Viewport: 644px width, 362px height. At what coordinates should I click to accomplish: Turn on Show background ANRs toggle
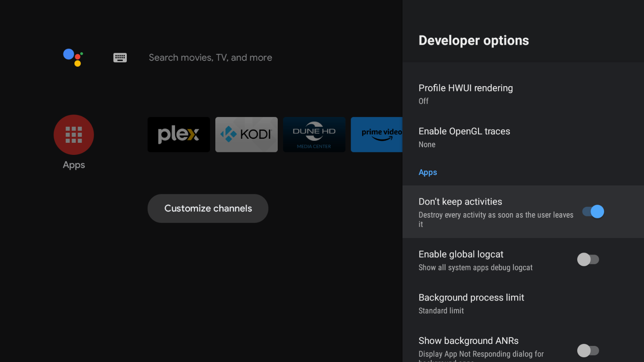[x=588, y=350]
